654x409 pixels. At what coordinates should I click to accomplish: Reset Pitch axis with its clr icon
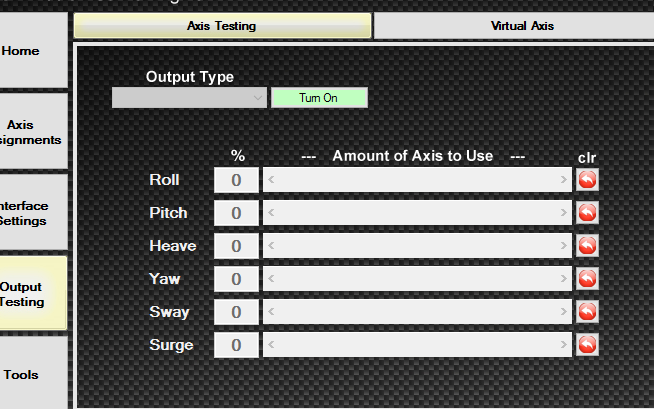click(x=588, y=213)
